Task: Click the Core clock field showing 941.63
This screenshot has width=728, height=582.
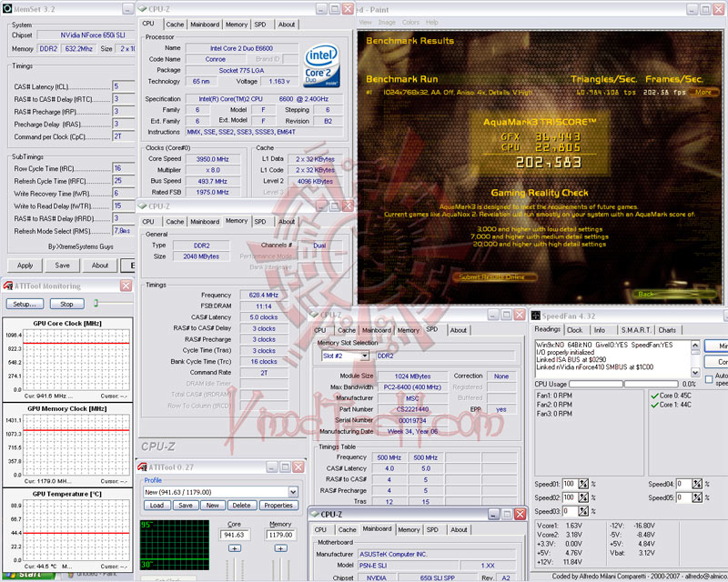Action: coord(235,535)
